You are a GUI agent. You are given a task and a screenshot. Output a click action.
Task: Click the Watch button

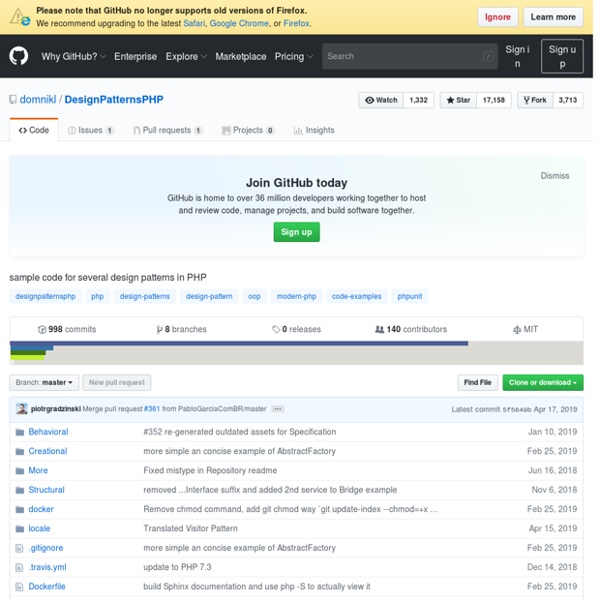(x=381, y=100)
